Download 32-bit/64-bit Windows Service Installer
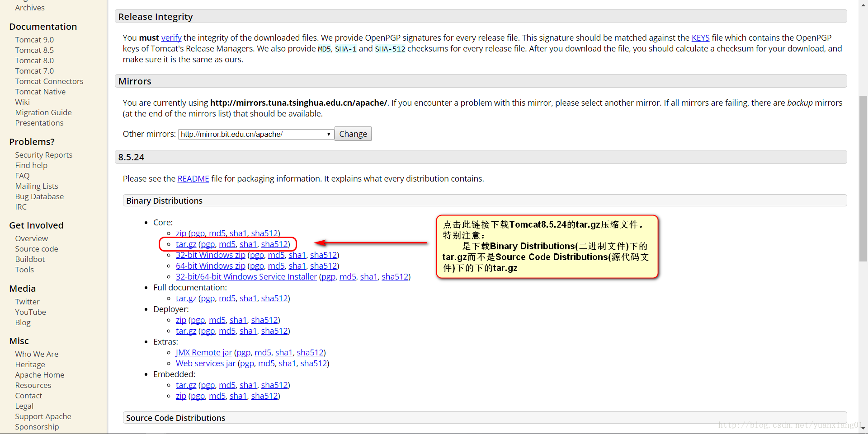868x434 pixels. pyautogui.click(x=246, y=277)
